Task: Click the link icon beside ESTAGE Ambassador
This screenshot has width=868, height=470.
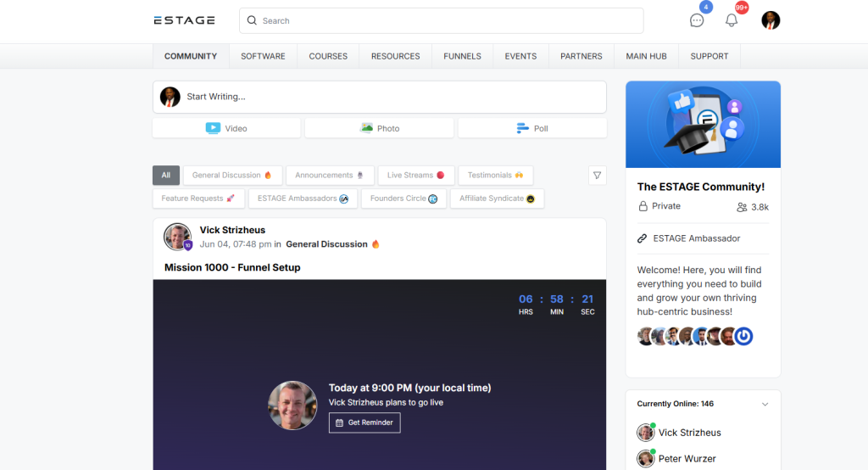Action: point(643,238)
